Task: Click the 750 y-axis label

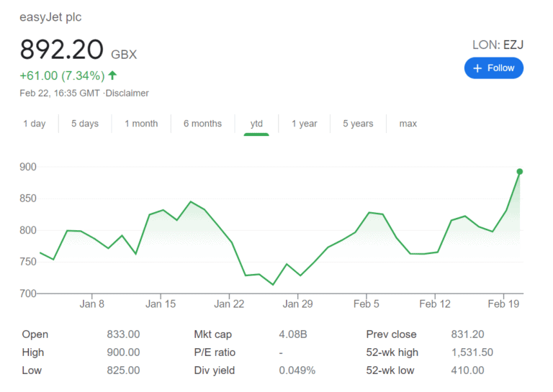Action: [x=28, y=262]
